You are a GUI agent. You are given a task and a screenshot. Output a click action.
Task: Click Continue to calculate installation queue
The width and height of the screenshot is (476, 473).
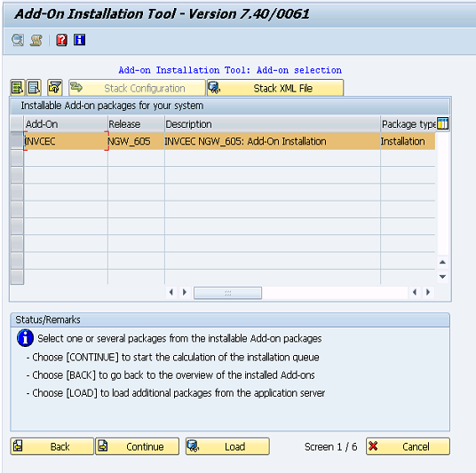point(138,446)
